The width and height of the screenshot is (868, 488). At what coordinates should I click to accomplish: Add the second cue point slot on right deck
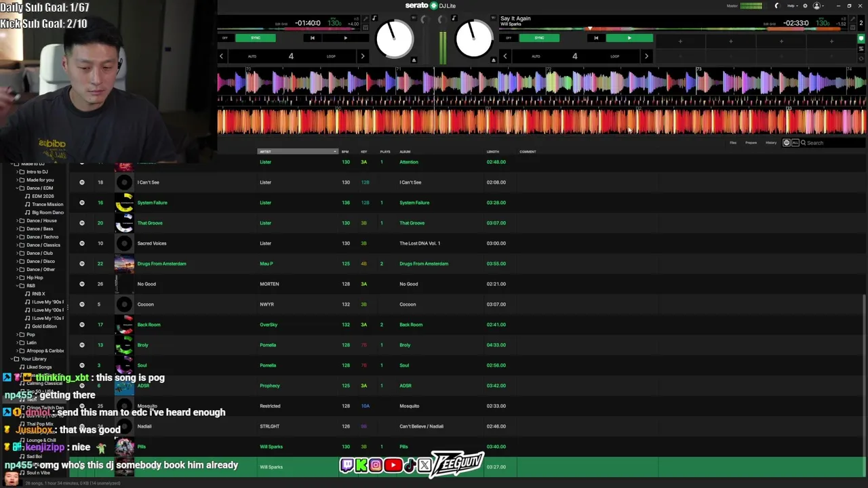click(730, 42)
